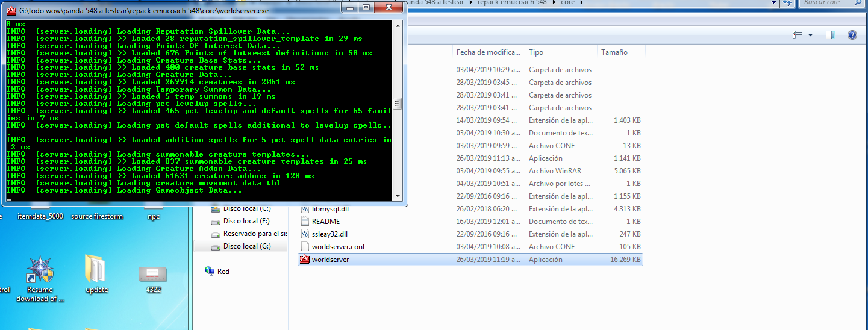Select 'Disco local (C:)' in navigation pane
This screenshot has height=330, width=868.
click(247, 209)
